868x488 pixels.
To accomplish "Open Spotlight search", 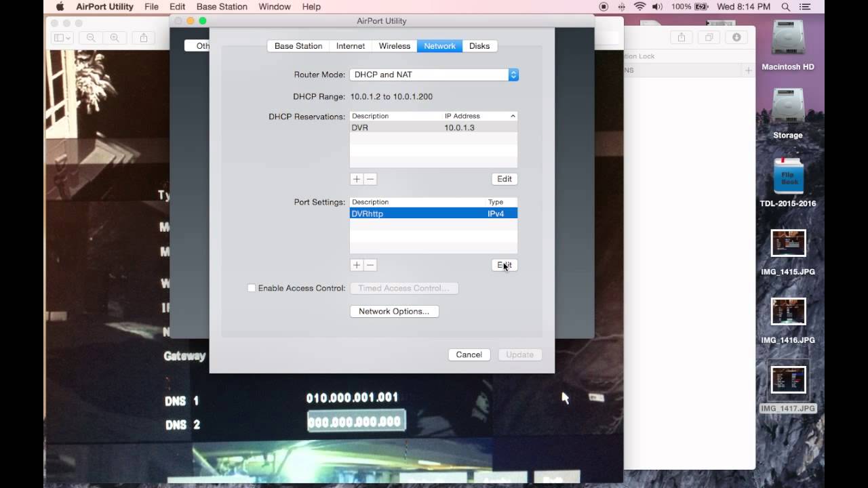I will [786, 7].
